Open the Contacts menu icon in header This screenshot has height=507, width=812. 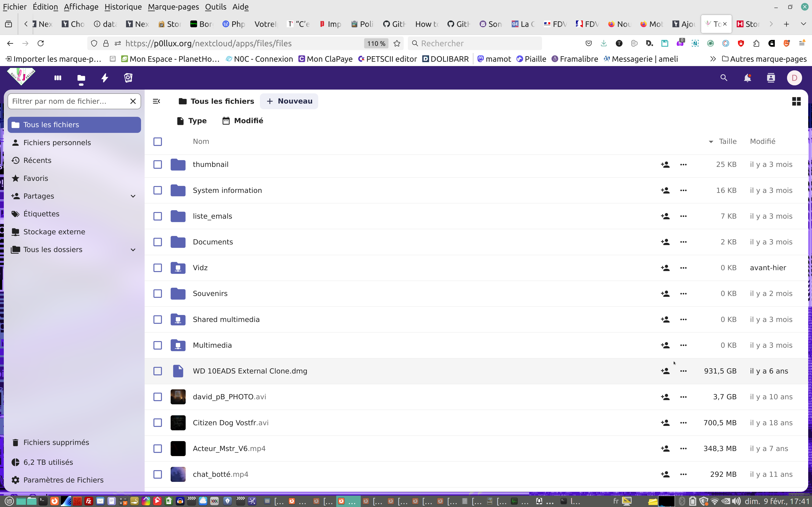point(771,78)
